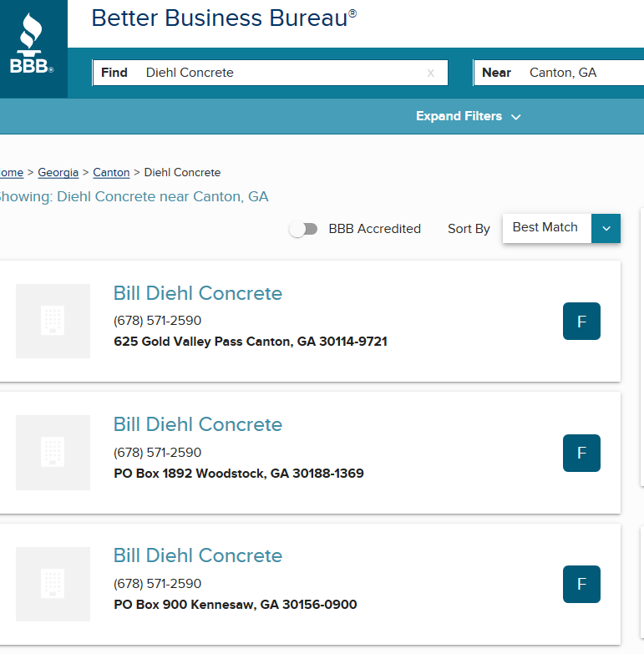Click the Near location field with Canton, GA
The image size is (644, 654).
(559, 73)
